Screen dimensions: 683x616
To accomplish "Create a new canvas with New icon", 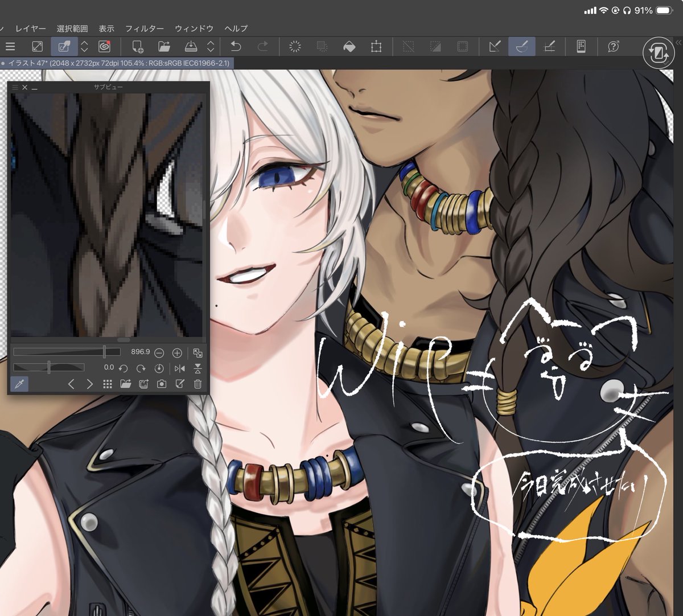I will point(137,47).
